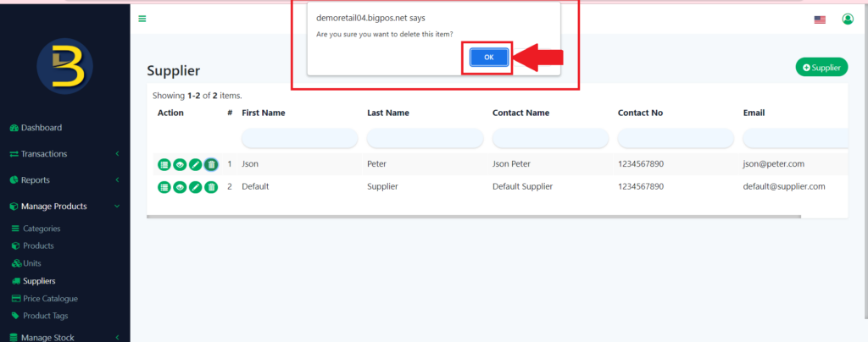Click the green add Supplier button

[x=821, y=68]
